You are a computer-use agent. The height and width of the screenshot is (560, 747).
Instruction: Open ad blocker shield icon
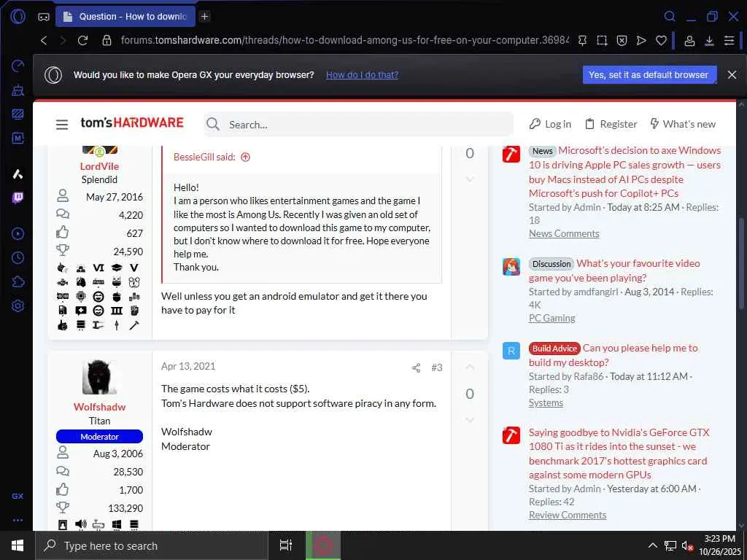coord(622,41)
